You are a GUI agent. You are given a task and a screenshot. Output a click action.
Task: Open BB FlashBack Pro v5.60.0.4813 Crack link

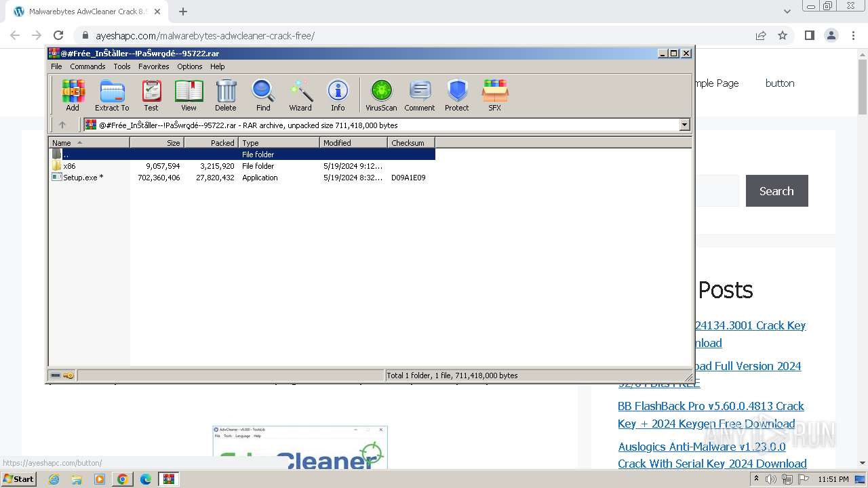[711, 415]
